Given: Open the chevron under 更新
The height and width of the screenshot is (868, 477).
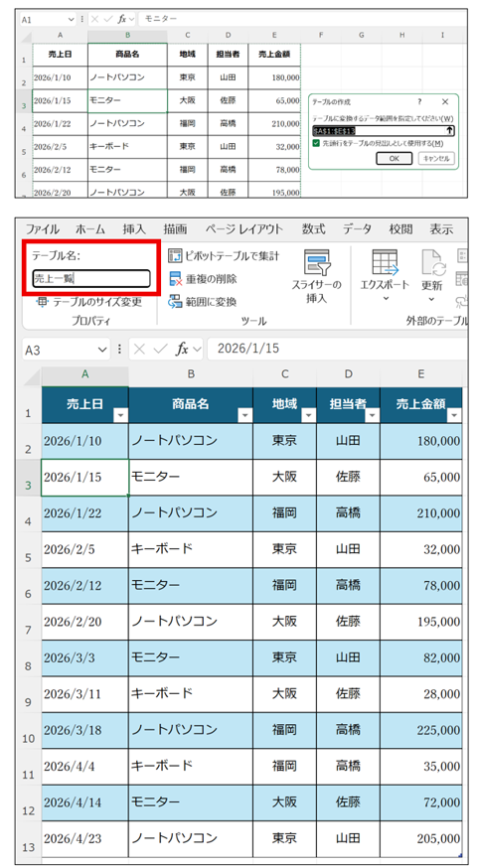Looking at the screenshot, I should pos(431,299).
